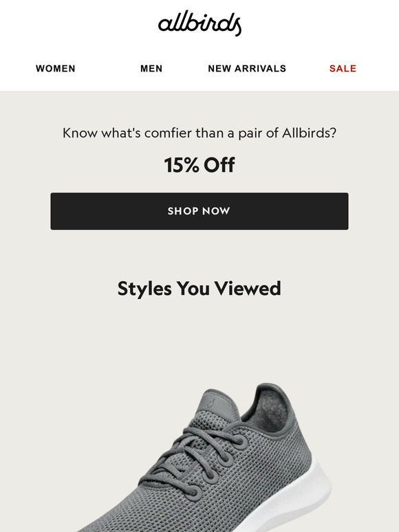Click the topmost lace eyelet on shoe
399x532 pixels.
pyautogui.click(x=241, y=442)
